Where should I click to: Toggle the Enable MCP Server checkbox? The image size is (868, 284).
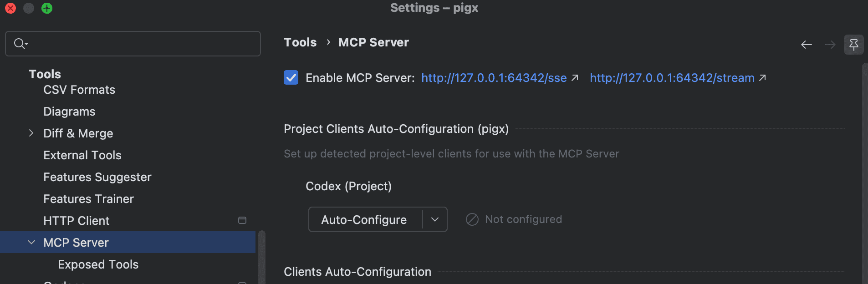pyautogui.click(x=291, y=77)
